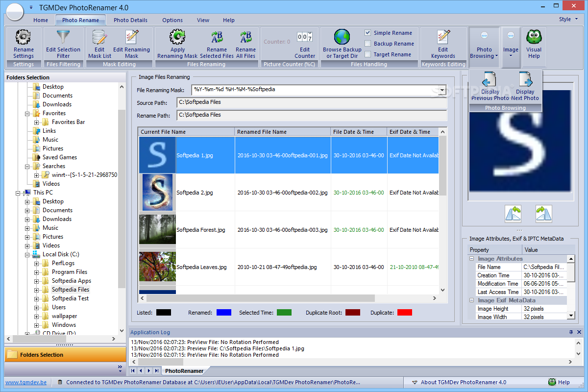Image resolution: width=588 pixels, height=392 pixels.
Task: Select Softpedia Forest.jpg thumbnail
Action: pos(157,230)
